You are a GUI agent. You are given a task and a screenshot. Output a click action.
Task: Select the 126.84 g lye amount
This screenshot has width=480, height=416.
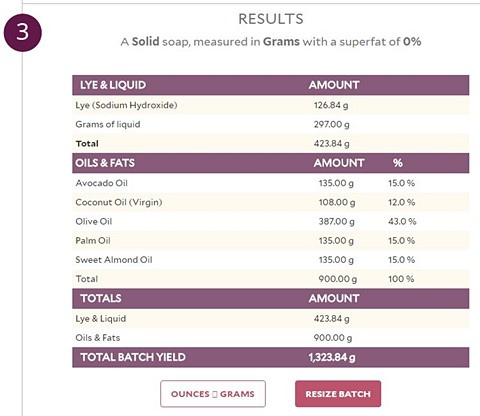331,105
